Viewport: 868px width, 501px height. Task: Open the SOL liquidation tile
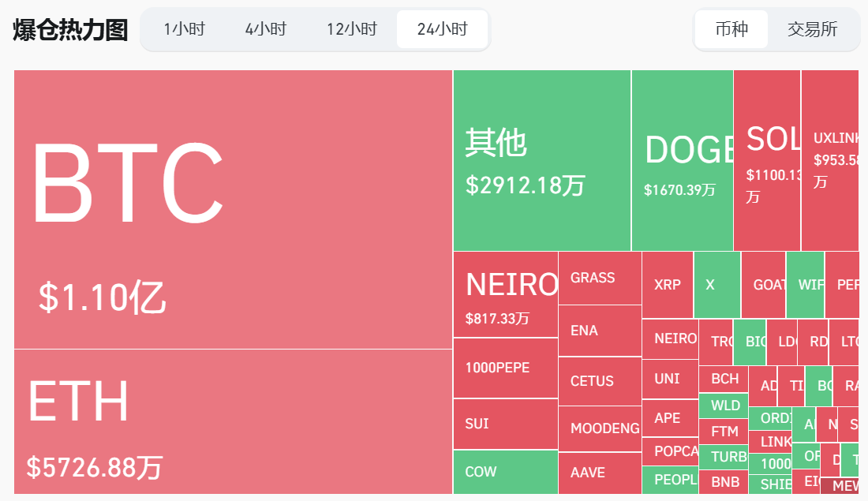(767, 160)
